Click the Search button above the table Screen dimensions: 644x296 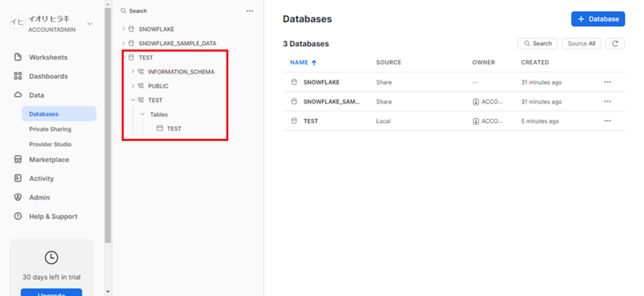coord(538,44)
